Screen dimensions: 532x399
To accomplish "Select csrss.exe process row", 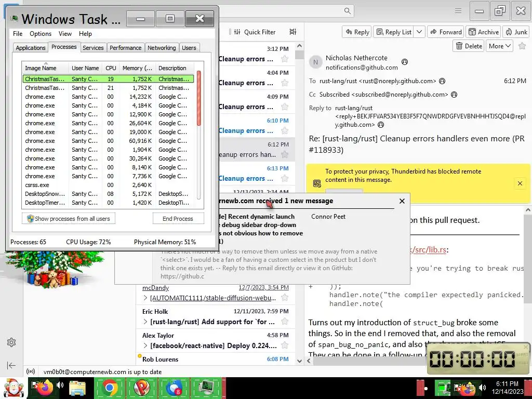I will click(x=108, y=185).
